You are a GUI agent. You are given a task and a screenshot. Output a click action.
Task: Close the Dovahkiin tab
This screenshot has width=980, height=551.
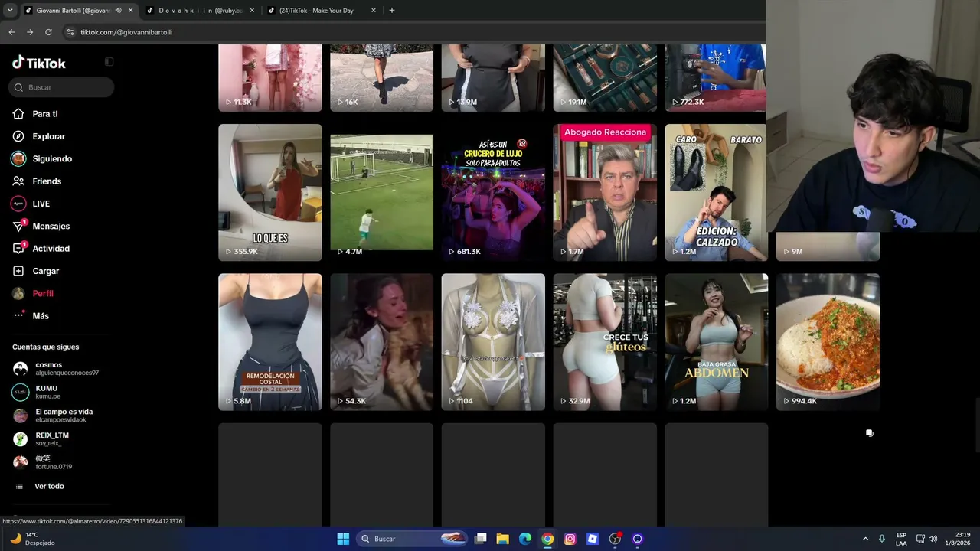pyautogui.click(x=252, y=11)
